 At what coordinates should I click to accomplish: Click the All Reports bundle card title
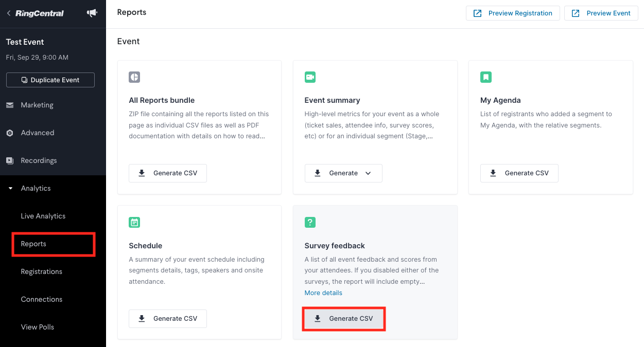coord(162,100)
